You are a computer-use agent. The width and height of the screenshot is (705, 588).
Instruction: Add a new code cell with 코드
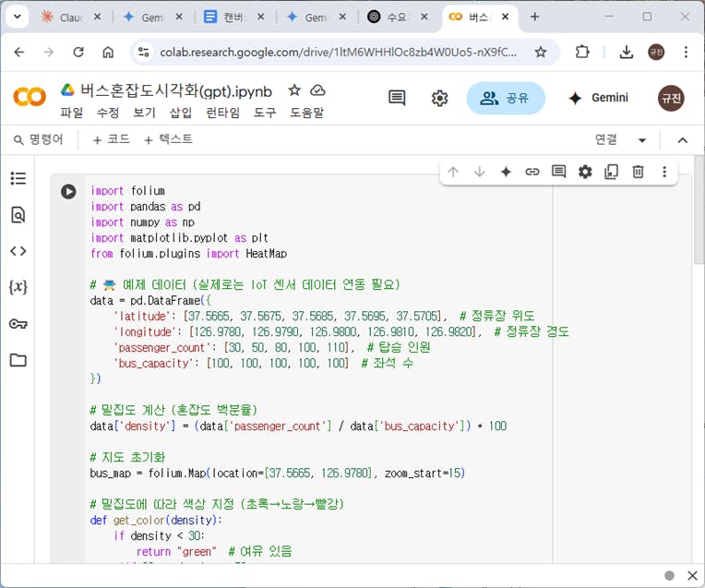pyautogui.click(x=111, y=139)
